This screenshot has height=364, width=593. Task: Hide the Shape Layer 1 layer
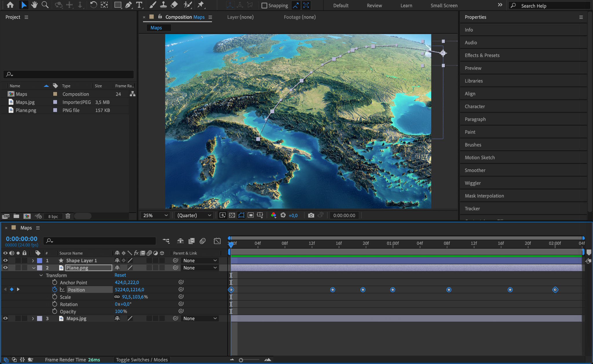click(5, 260)
